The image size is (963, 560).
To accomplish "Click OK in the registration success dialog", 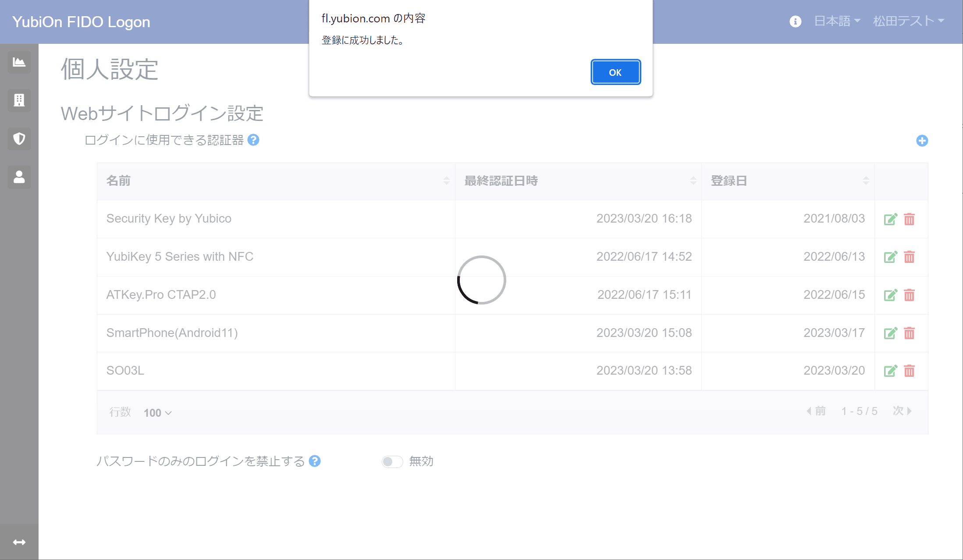I will 615,72.
